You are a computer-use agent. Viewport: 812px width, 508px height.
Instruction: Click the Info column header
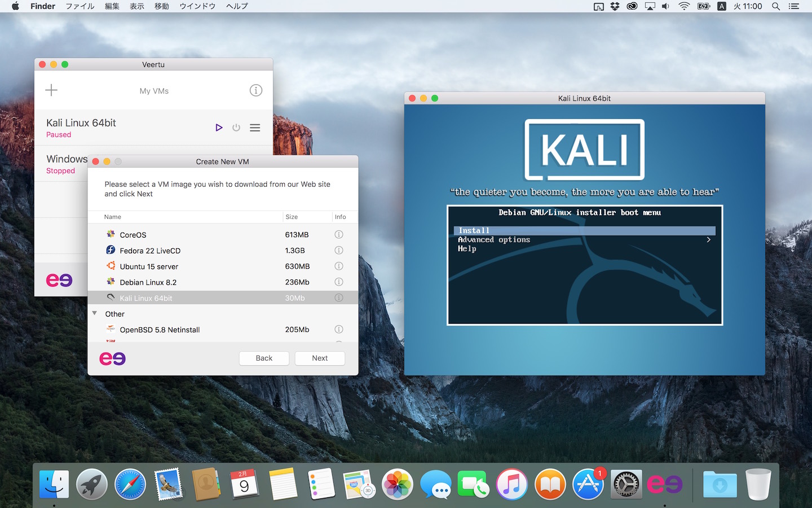click(345, 217)
